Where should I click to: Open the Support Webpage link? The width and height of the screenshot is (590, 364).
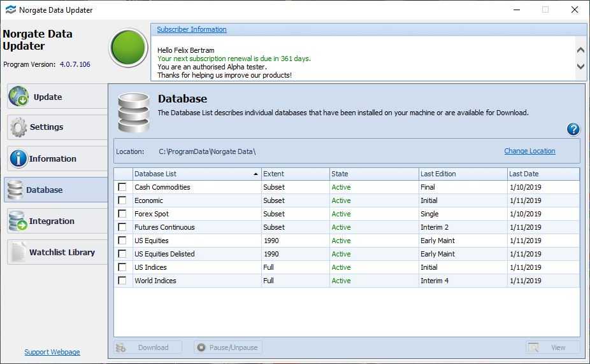point(52,352)
